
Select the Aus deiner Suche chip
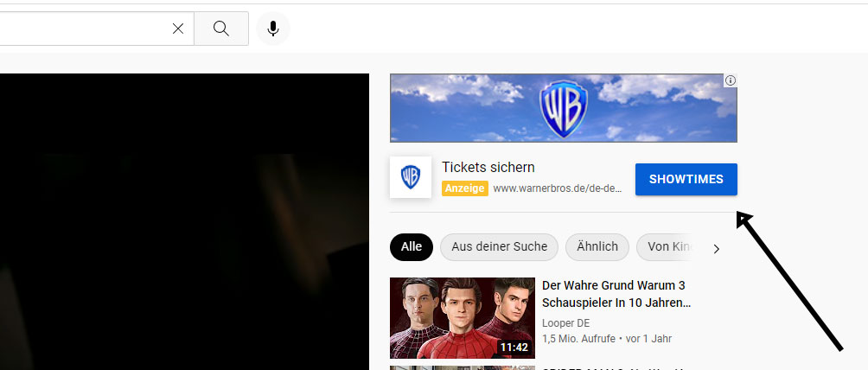click(x=499, y=247)
